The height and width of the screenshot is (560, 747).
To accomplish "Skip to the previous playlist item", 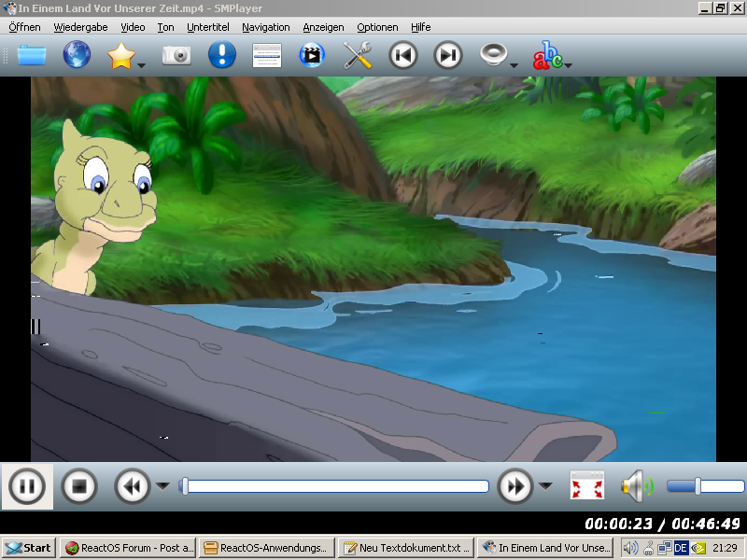I will pyautogui.click(x=403, y=55).
